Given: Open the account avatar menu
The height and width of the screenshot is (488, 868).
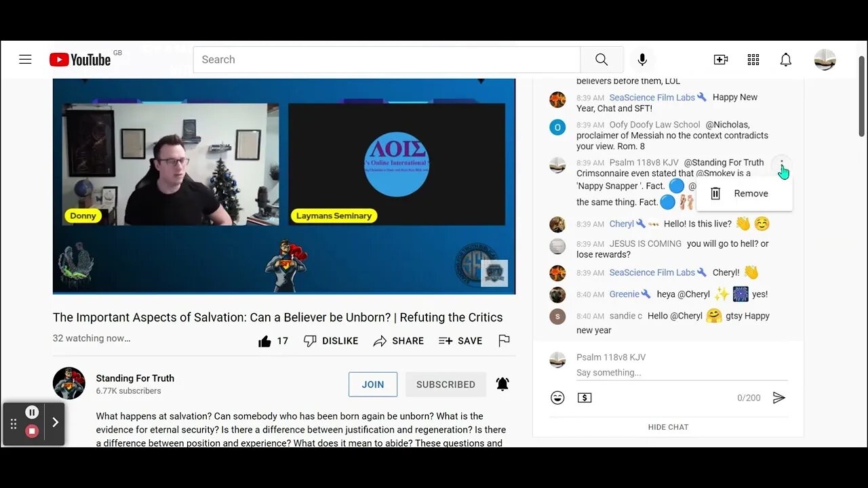Looking at the screenshot, I should click(x=825, y=60).
